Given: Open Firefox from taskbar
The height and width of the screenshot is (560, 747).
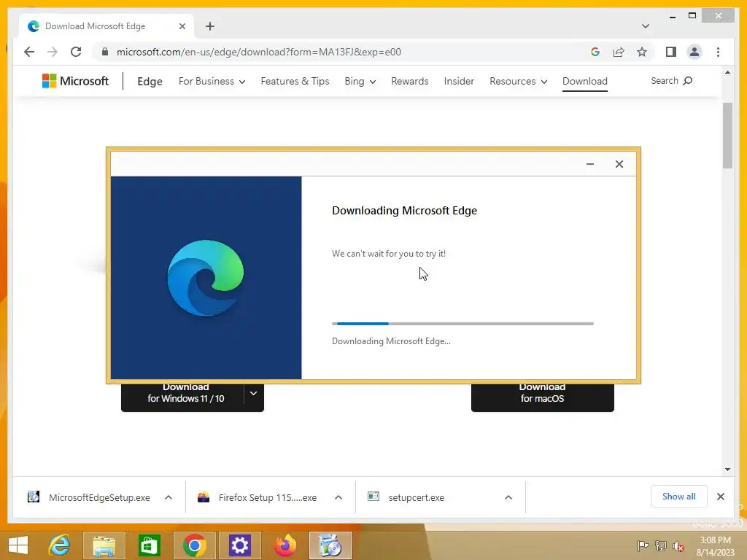Looking at the screenshot, I should (x=285, y=545).
